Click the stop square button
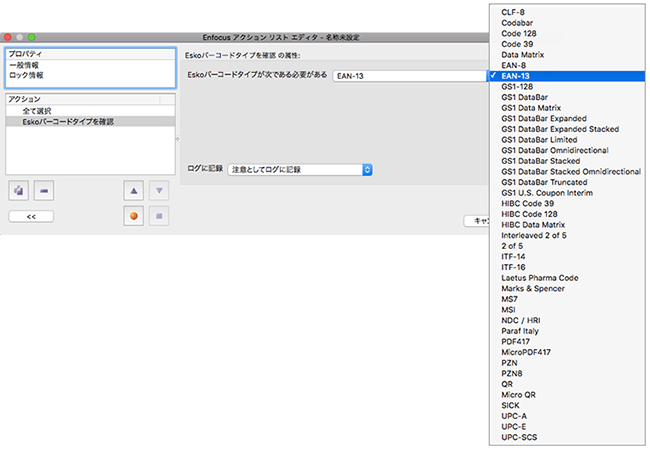 [159, 216]
